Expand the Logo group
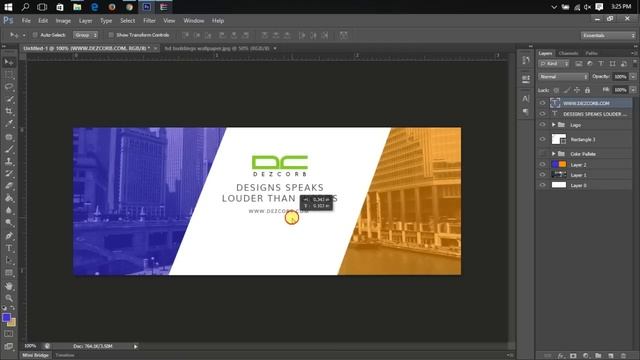 (553, 125)
